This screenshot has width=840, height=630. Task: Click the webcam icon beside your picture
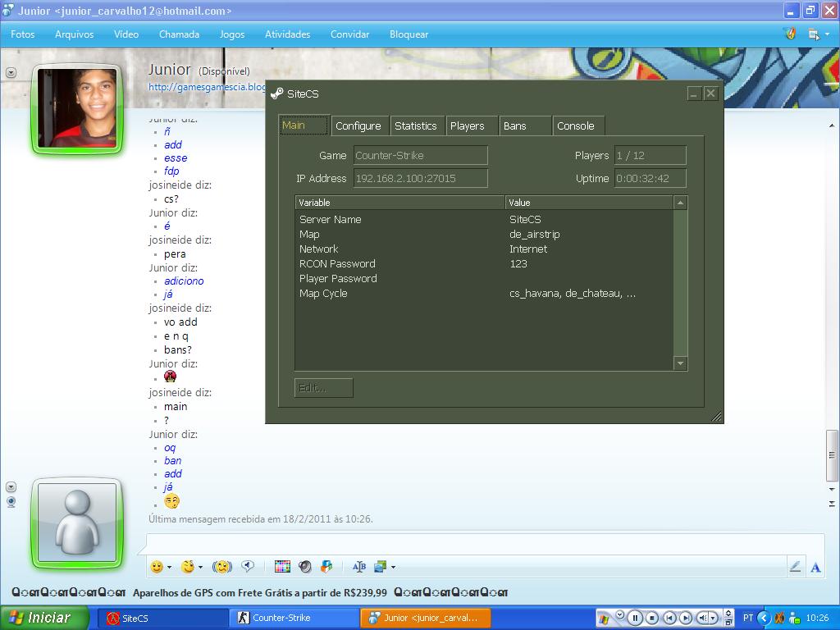coord(11,502)
